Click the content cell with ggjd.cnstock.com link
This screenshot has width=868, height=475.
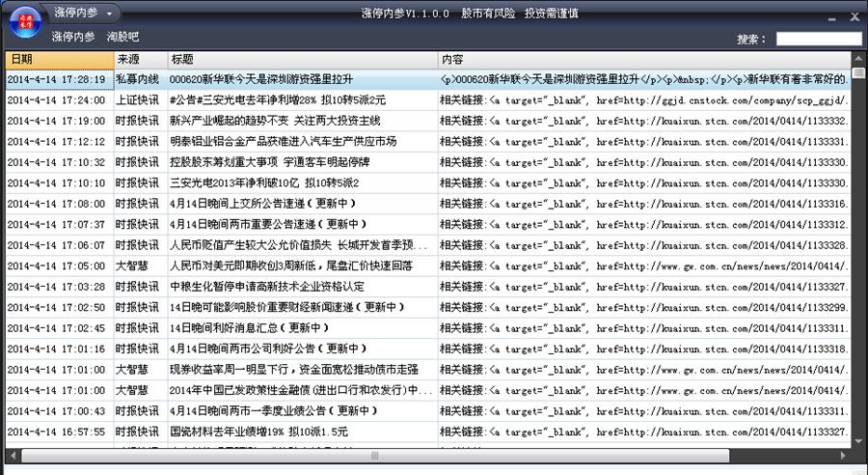coord(644,100)
